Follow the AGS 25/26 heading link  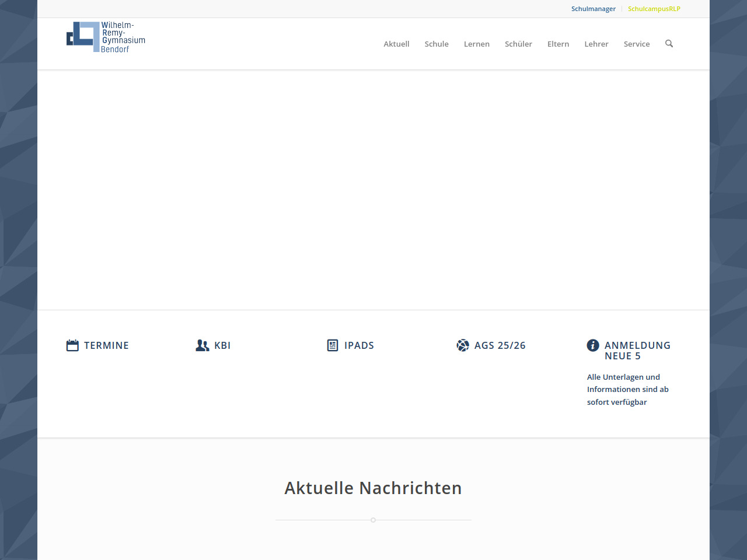tap(500, 345)
